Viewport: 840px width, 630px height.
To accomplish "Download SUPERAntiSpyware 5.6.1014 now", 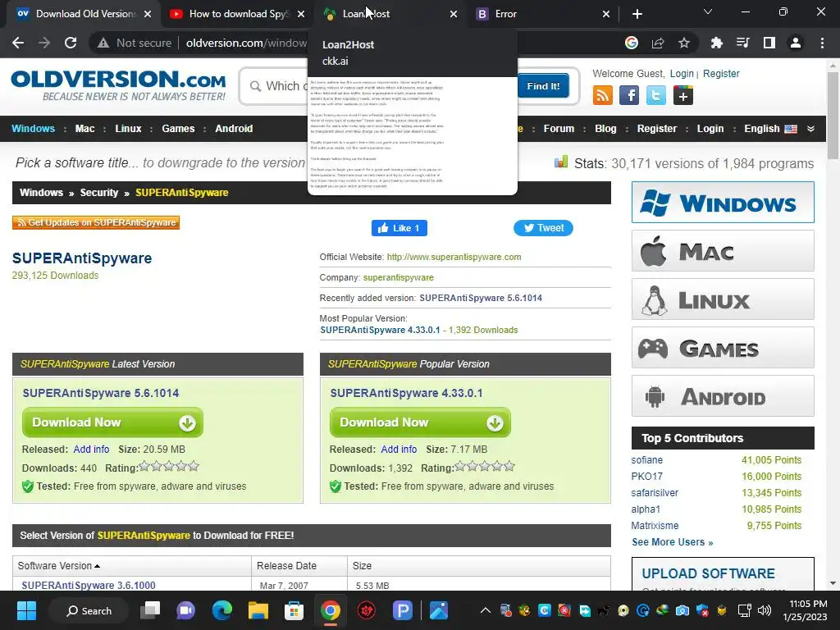I will (x=112, y=422).
